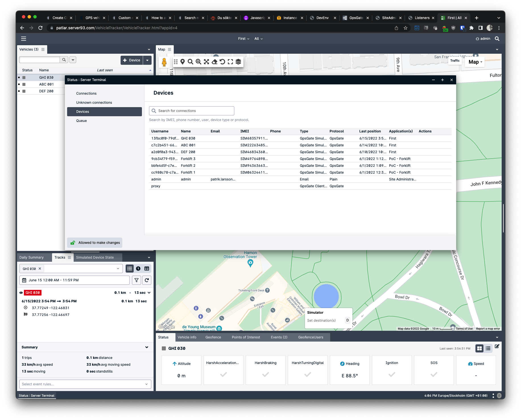Click the map marker pin tool
521x420 pixels.
183,62
